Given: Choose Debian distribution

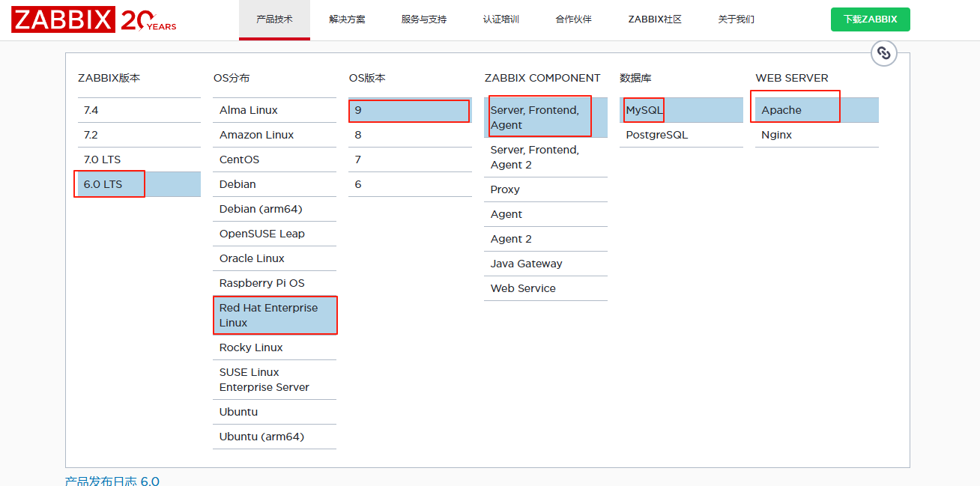Looking at the screenshot, I should [x=275, y=184].
